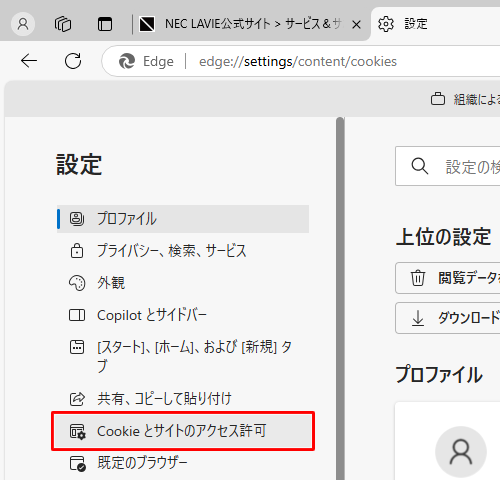Click the lock icon beside プライバシー

77,251
